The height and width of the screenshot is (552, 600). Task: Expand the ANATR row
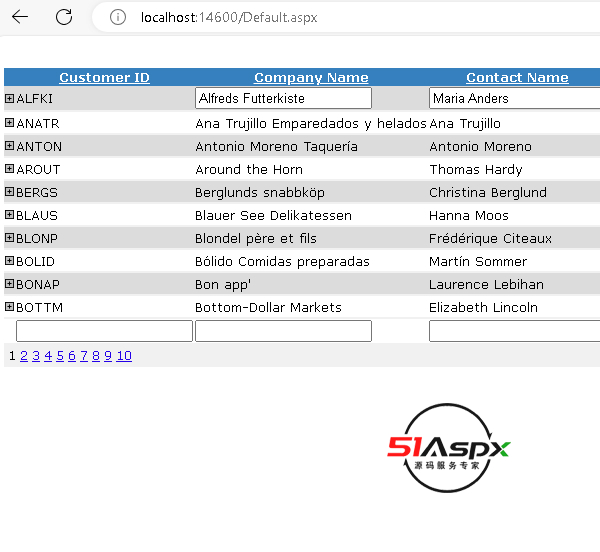tap(9, 122)
